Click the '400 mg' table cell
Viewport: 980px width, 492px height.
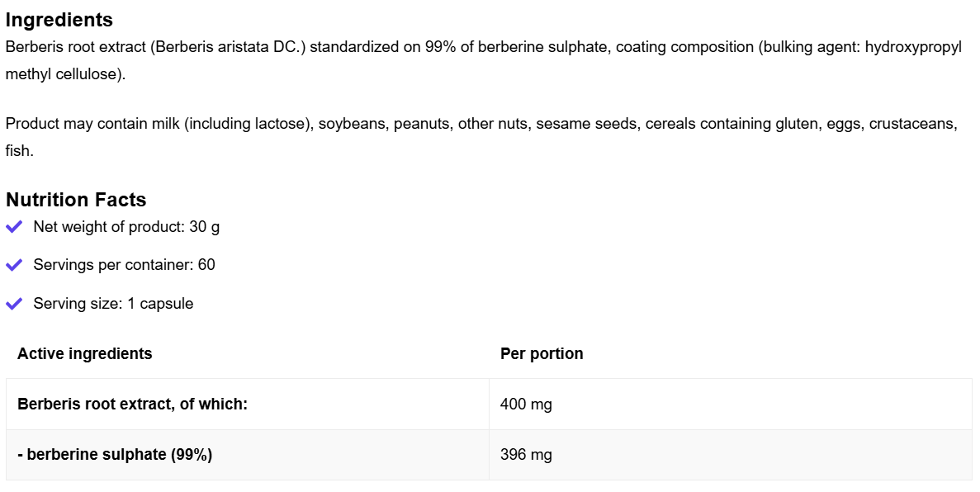526,404
